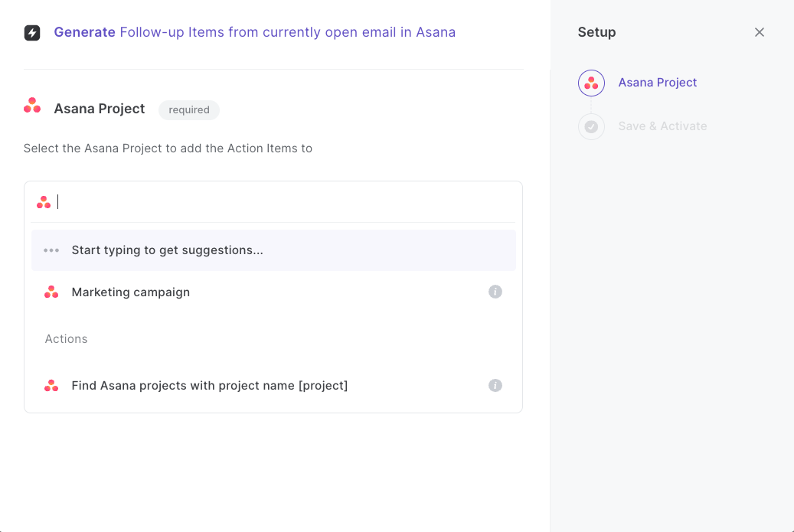This screenshot has height=532, width=794.
Task: Show info for Marketing campaign
Action: point(495,292)
